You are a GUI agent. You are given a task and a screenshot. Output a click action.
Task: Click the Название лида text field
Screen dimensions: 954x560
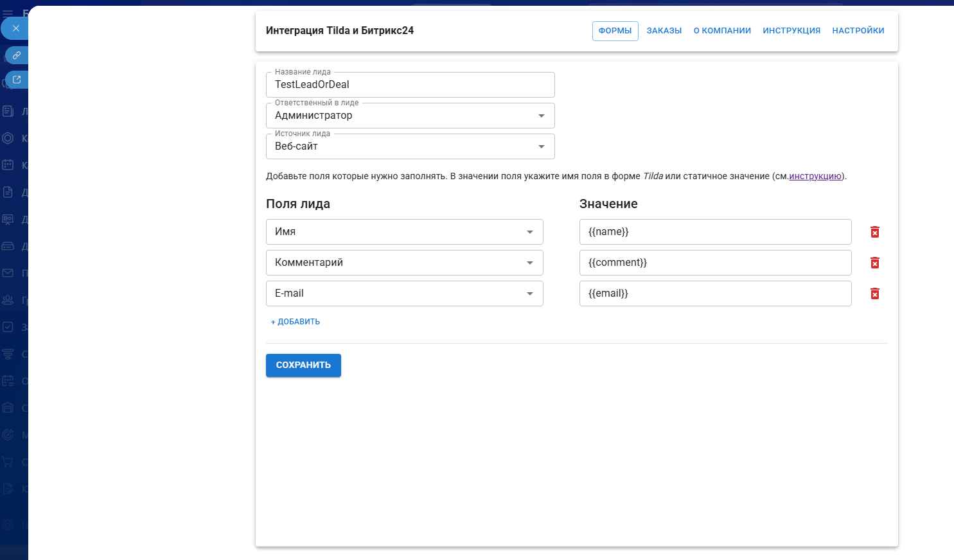pos(410,85)
